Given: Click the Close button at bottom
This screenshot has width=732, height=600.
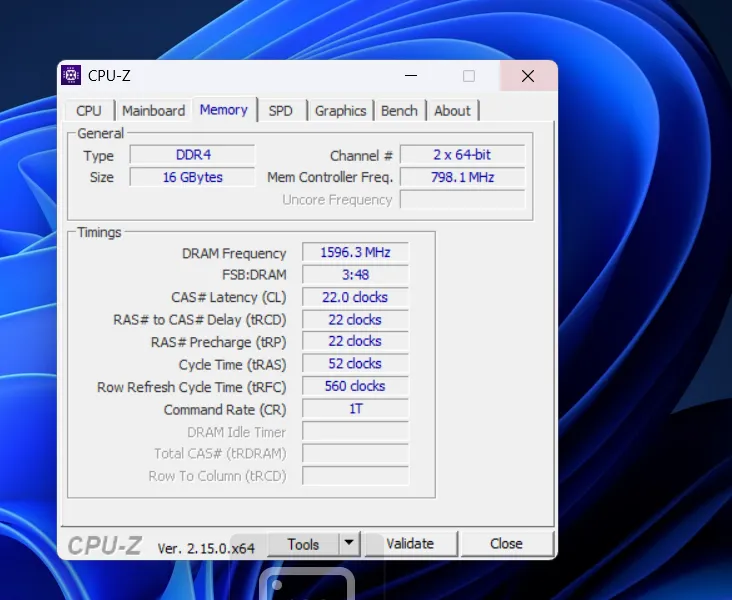Looking at the screenshot, I should tap(506, 544).
